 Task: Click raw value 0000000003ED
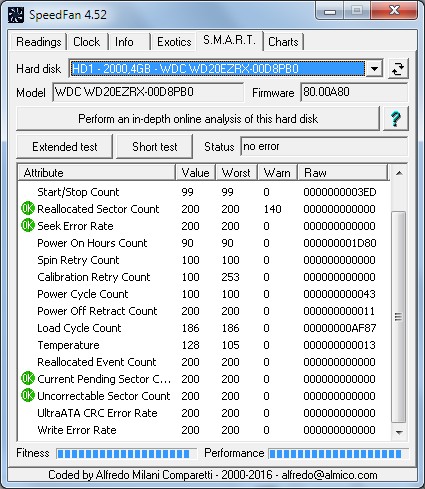(340, 192)
